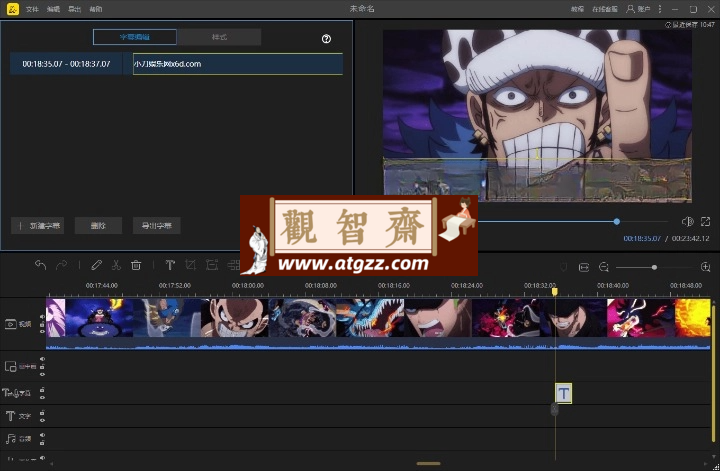
Task: Open the 编辑 edit menu
Action: (x=53, y=9)
